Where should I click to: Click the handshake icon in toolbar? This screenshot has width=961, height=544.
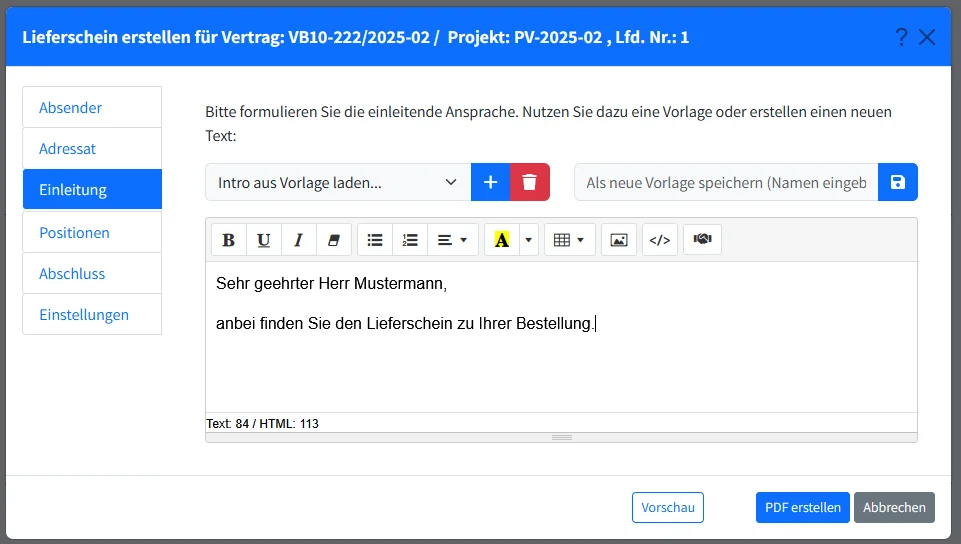(702, 240)
